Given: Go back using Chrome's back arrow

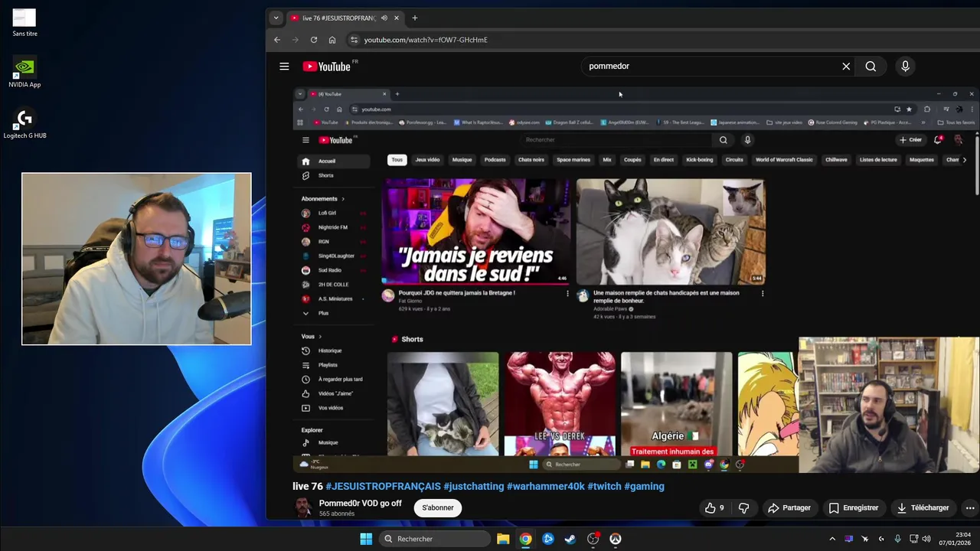Looking at the screenshot, I should [277, 40].
